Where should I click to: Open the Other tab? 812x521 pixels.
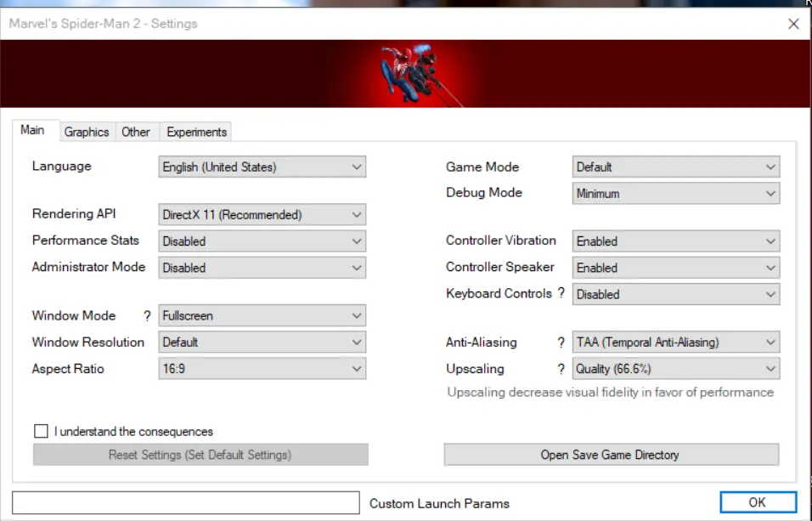click(x=136, y=133)
